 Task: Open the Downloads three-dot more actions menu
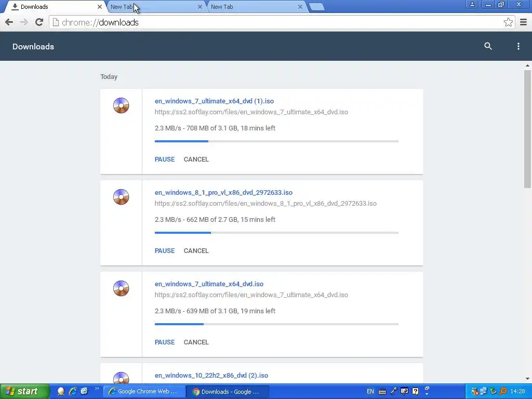click(518, 46)
